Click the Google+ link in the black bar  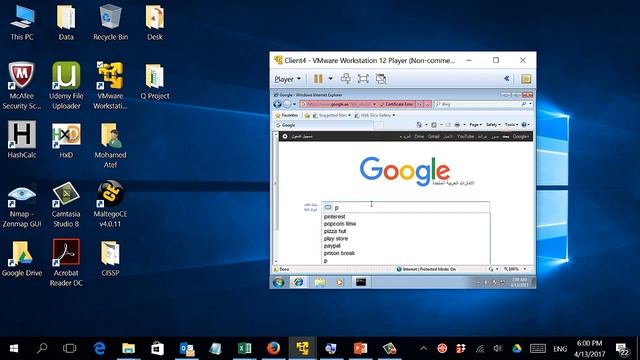(x=521, y=137)
